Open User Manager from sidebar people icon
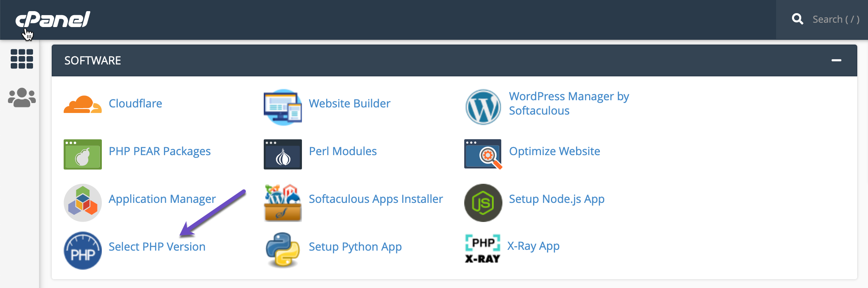Image resolution: width=868 pixels, height=288 pixels. [x=22, y=97]
